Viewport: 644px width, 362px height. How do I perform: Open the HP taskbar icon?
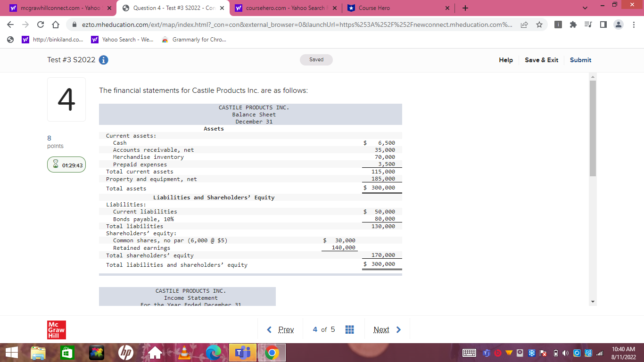(126, 353)
